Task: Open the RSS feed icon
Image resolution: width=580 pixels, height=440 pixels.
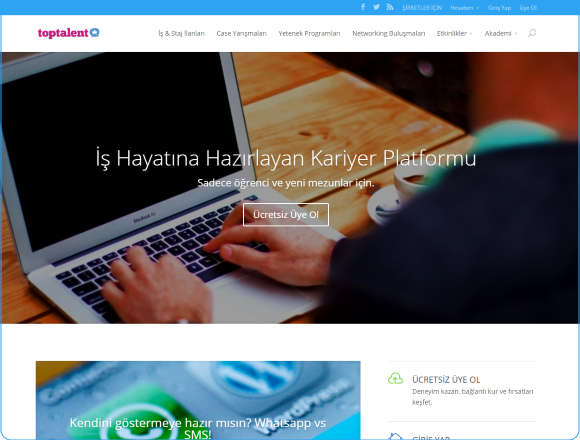Action: (390, 7)
